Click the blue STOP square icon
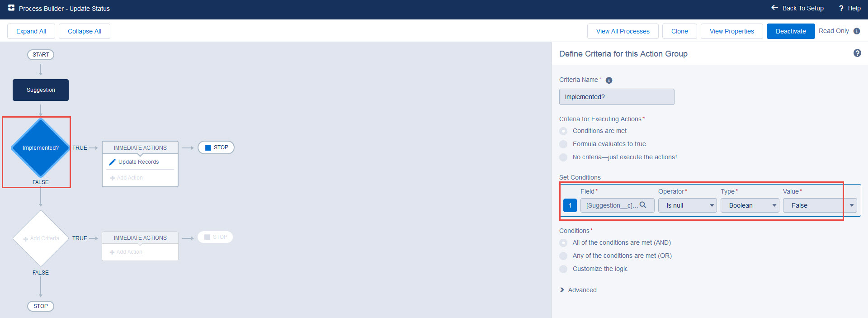Screen dimensions: 868x318 coord(208,147)
